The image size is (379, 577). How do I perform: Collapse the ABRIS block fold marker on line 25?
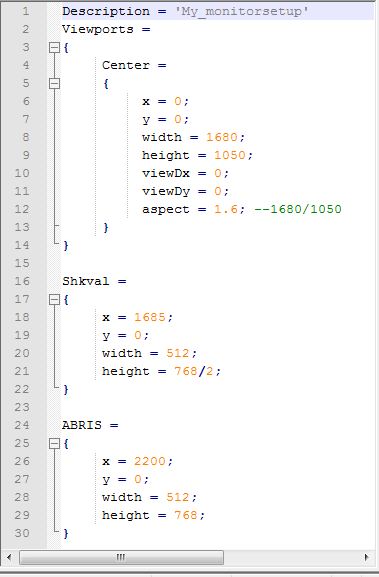(x=54, y=443)
